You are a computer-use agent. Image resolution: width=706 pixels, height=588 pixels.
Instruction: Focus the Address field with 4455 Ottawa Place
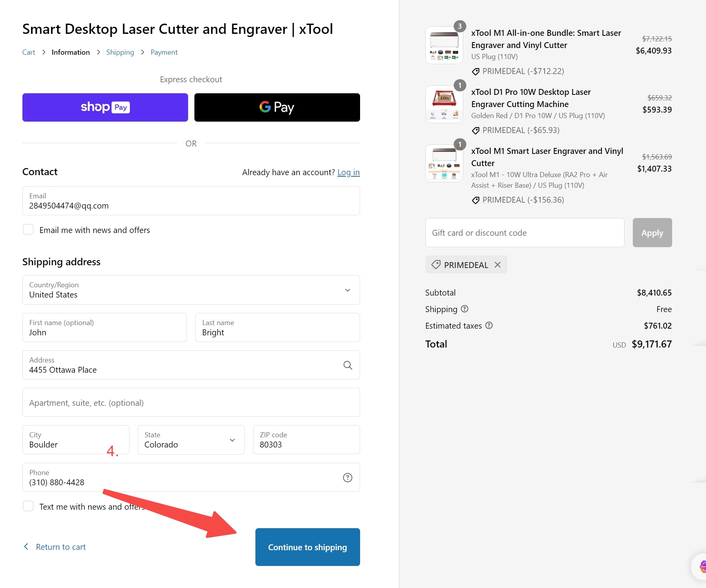(x=191, y=365)
